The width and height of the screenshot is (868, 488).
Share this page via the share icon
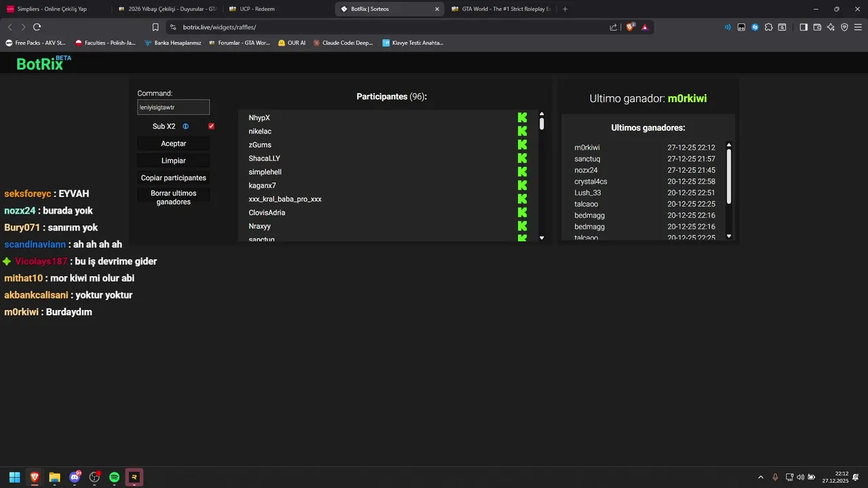614,27
